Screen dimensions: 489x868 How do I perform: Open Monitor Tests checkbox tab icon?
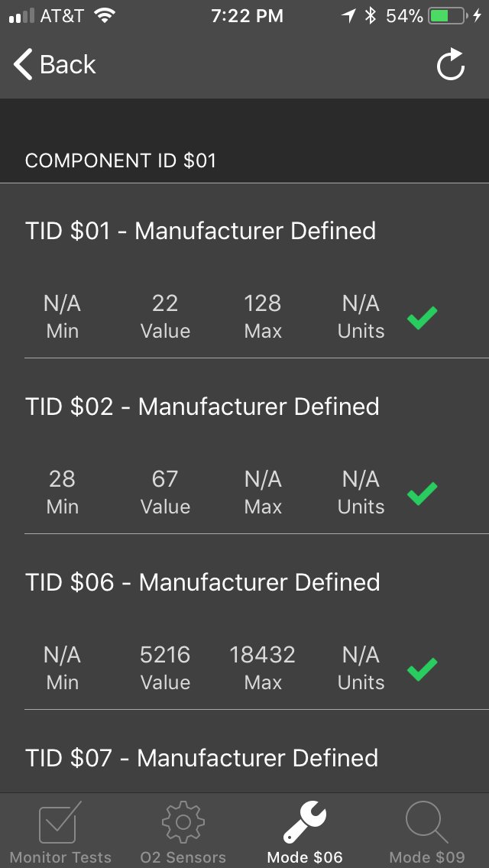(60, 822)
